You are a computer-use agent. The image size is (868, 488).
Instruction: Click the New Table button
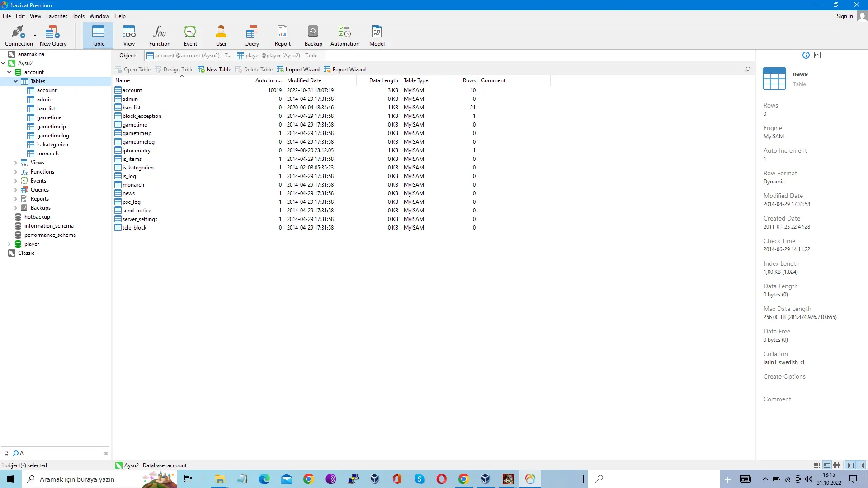click(x=214, y=70)
